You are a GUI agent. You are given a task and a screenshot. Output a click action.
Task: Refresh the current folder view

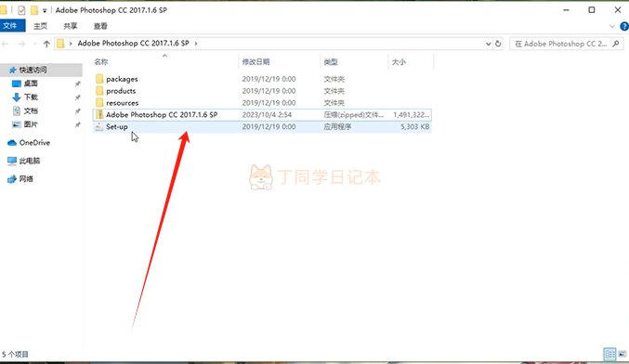[x=498, y=44]
